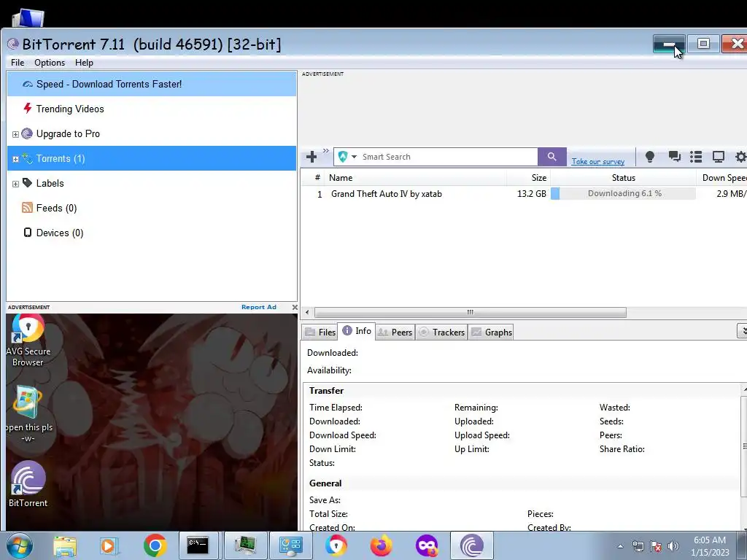Click the scrollbar left arrow in torrent list

point(307,312)
